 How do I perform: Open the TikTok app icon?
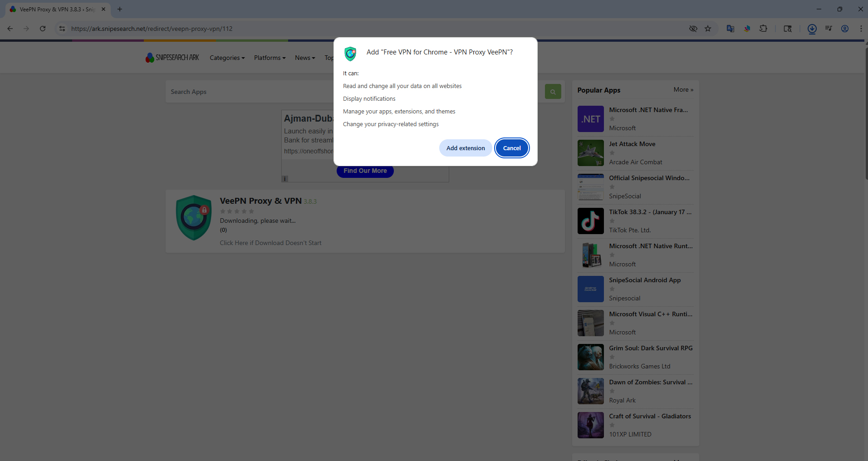point(590,221)
